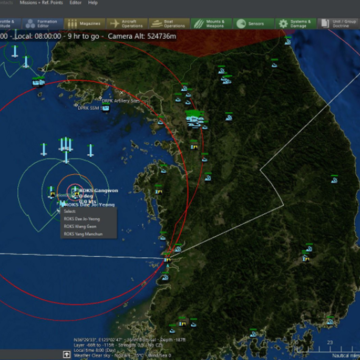Click the lone unit icon on the east side of the peninsula
Viewport: 360px width, 360px height.
334,180
